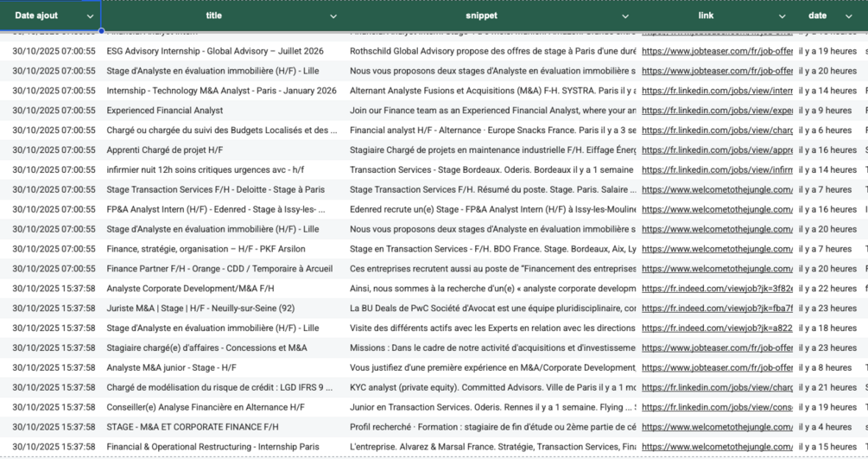Select title cell 'Analyste Corporate Development/M&A F/H'
Screen dimensions: 868x459
tap(190, 288)
